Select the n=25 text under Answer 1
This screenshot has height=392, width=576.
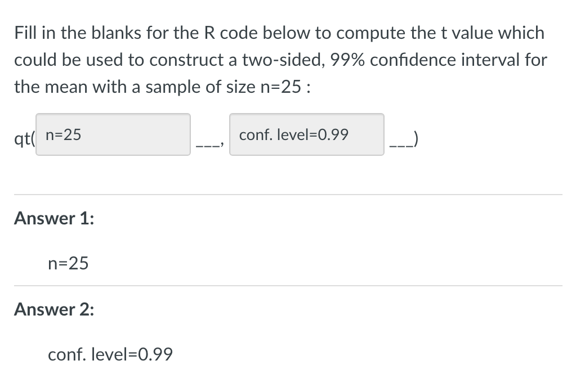68,263
